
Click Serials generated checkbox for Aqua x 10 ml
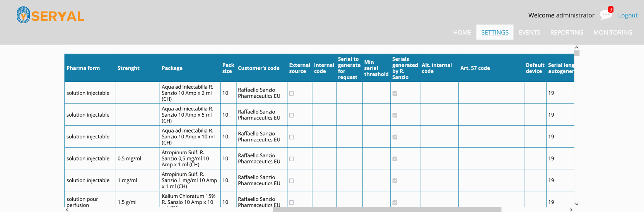pos(395,137)
